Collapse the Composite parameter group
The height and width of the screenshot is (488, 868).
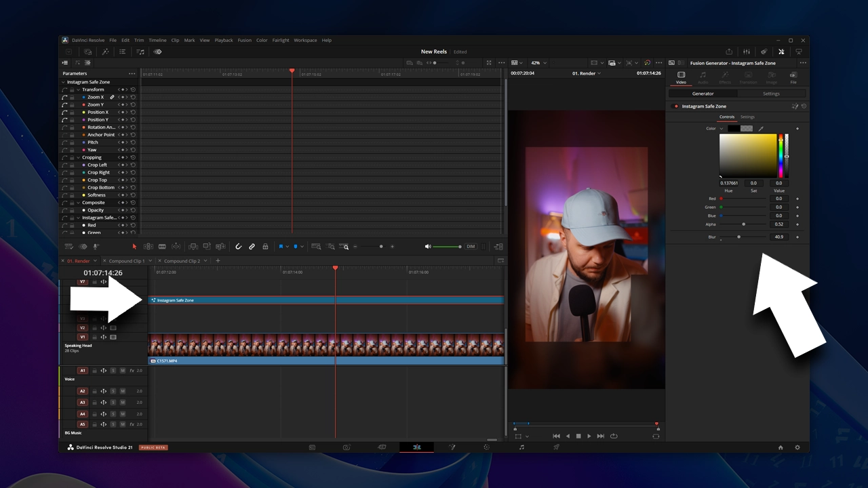(78, 203)
